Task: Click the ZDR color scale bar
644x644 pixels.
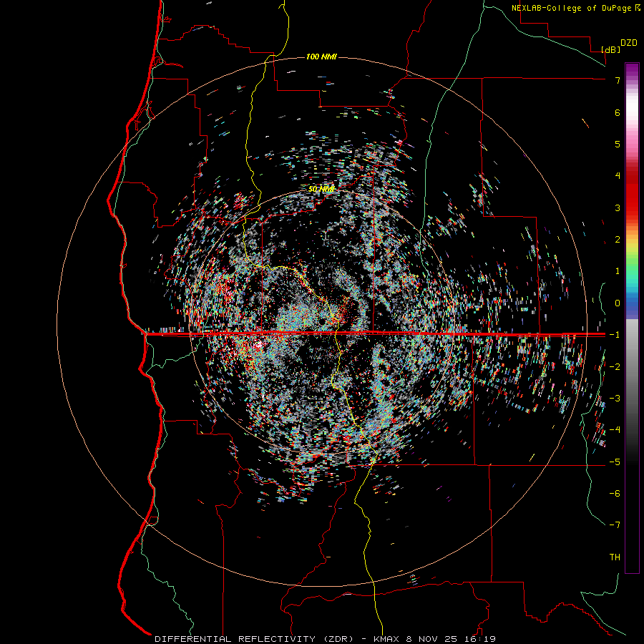Action: (632, 318)
